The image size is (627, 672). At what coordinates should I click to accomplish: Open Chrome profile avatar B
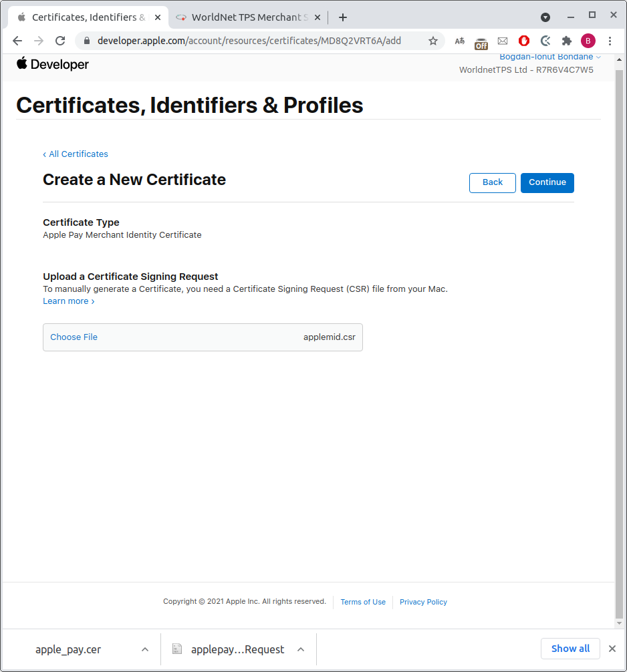coord(588,41)
